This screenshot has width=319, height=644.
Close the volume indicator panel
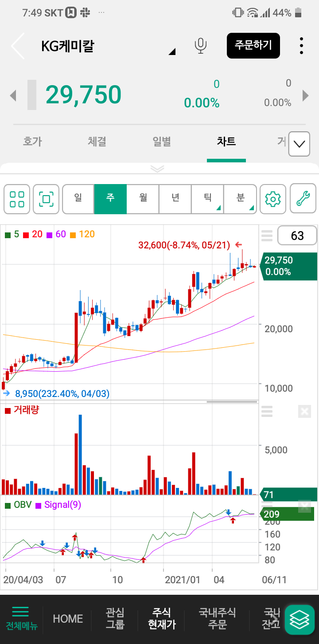(304, 412)
